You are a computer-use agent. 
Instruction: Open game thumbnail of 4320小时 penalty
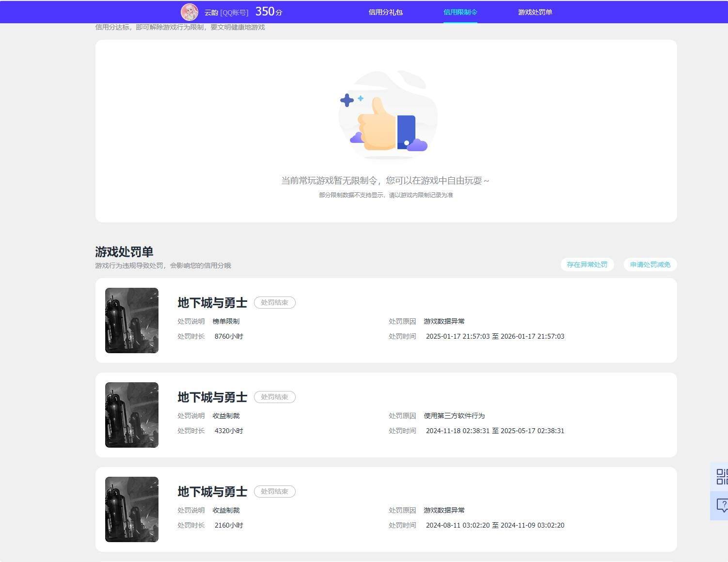click(132, 415)
